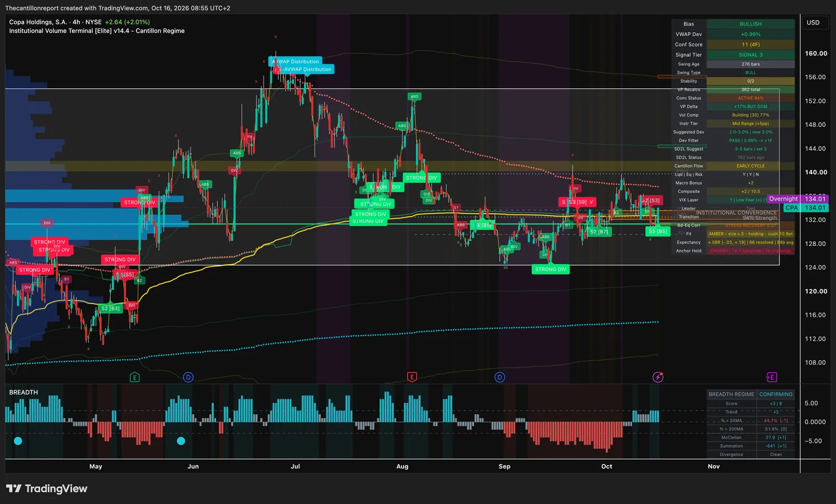
Task: Click the cyan breadth dot left of May
Action: tap(18, 441)
